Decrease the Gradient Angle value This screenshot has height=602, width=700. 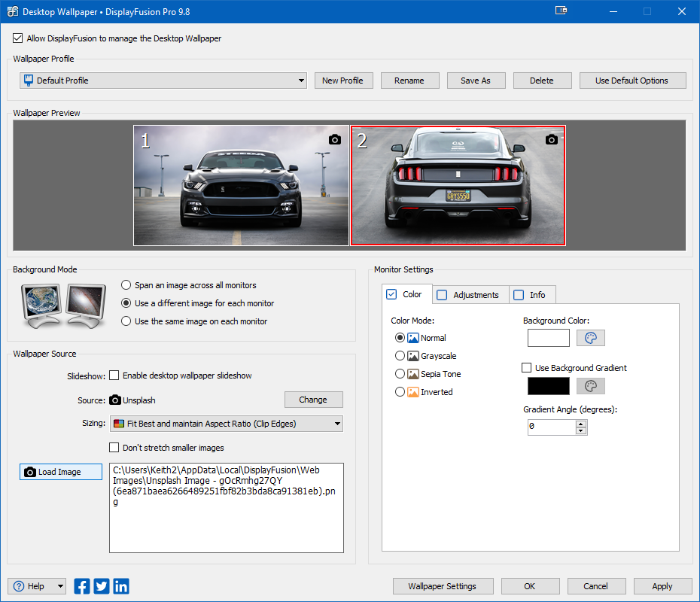click(x=580, y=430)
